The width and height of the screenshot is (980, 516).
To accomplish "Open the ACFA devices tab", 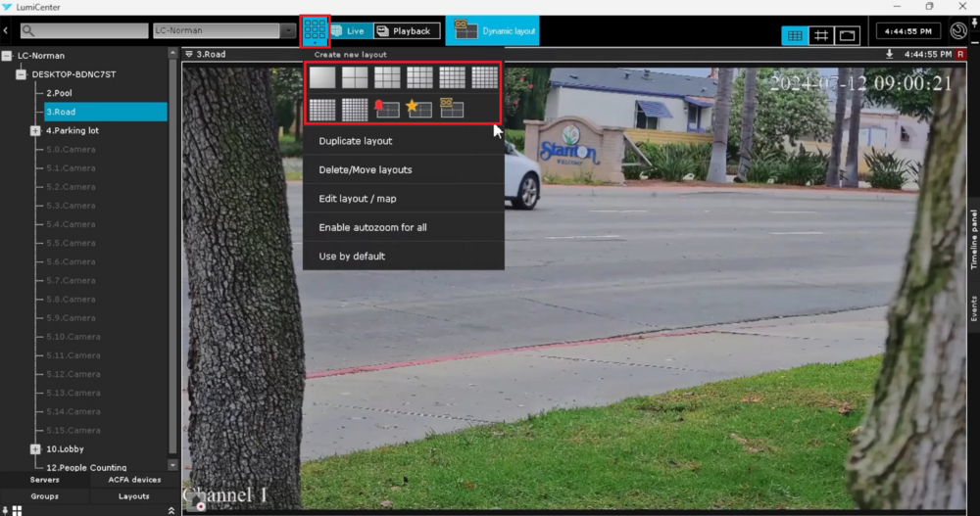I will click(133, 480).
